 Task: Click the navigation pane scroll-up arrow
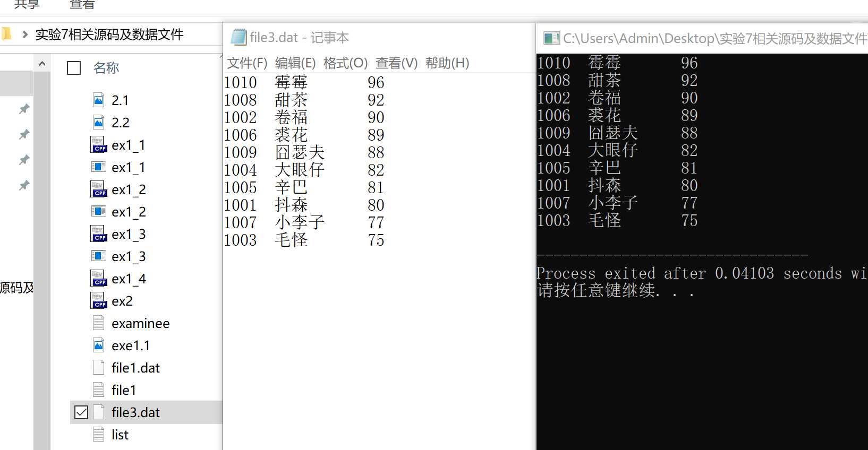pos(42,64)
